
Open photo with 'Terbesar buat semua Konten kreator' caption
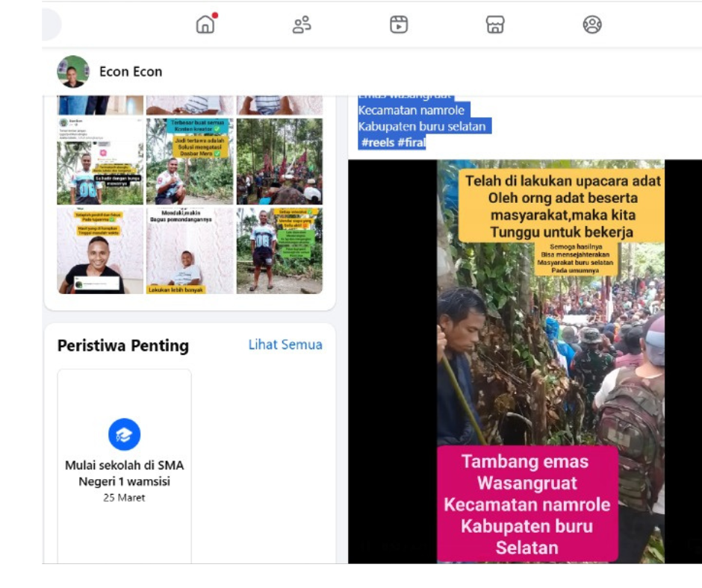pyautogui.click(x=190, y=161)
